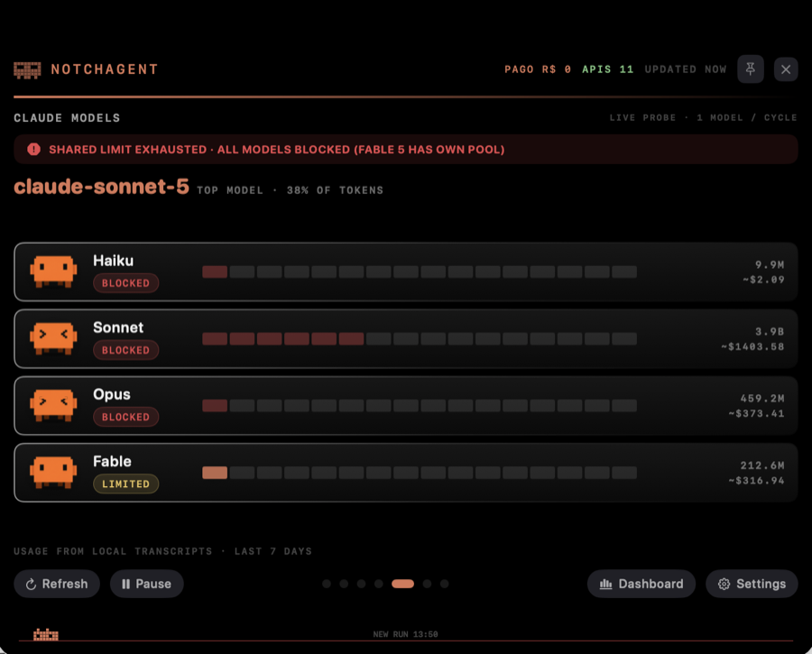Click the 9.9M token count for Haiku
Image resolution: width=812 pixels, height=654 pixels.
click(x=769, y=264)
